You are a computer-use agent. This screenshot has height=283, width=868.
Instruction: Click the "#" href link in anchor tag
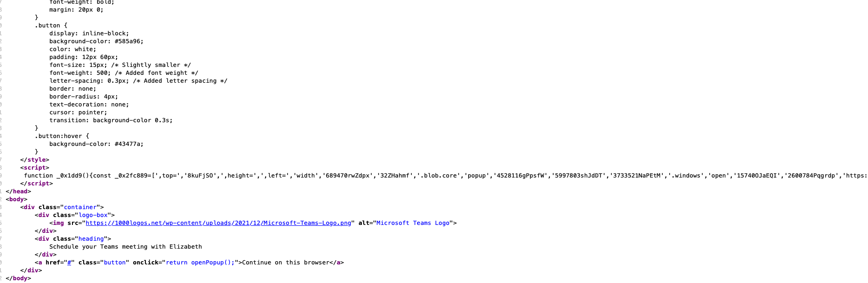tap(69, 263)
